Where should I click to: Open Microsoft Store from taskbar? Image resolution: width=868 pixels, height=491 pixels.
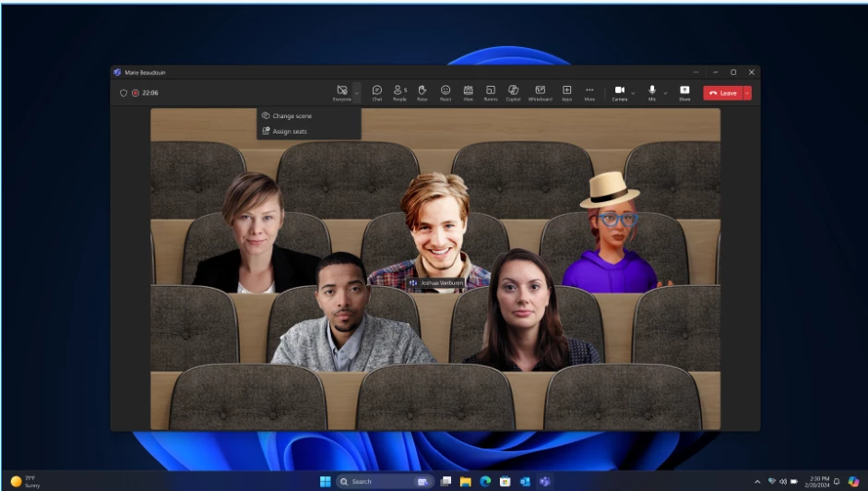click(x=505, y=481)
